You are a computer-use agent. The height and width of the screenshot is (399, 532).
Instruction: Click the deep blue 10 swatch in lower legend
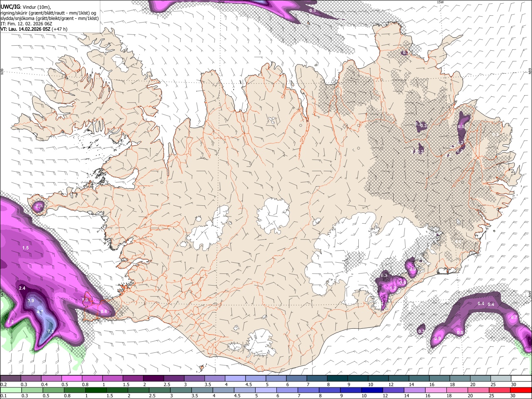[372, 390]
